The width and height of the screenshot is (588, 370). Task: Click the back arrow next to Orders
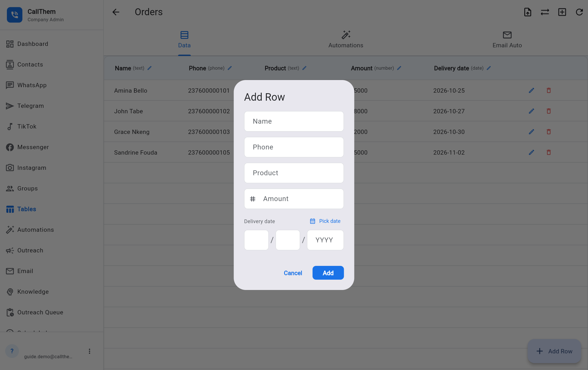116,12
